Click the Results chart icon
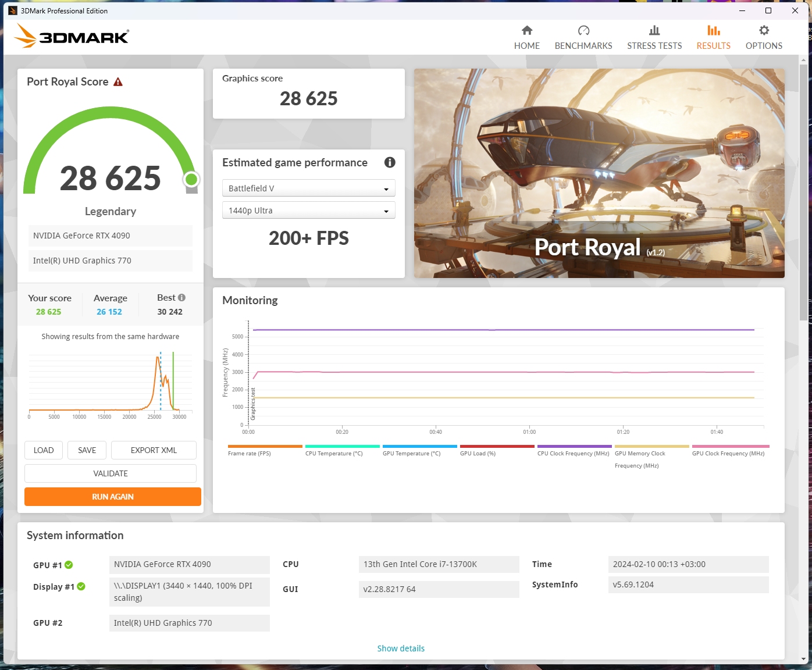Viewport: 812px width, 670px height. pyautogui.click(x=714, y=30)
